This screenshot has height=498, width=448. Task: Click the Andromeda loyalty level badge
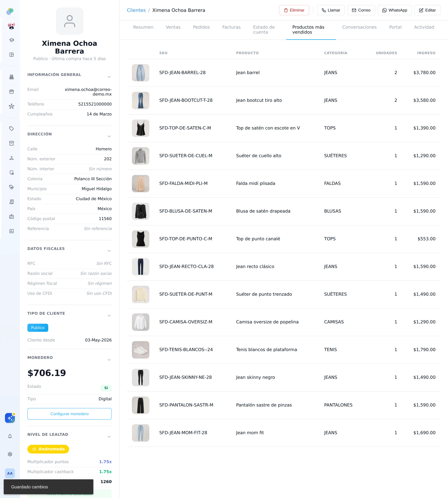point(48,449)
